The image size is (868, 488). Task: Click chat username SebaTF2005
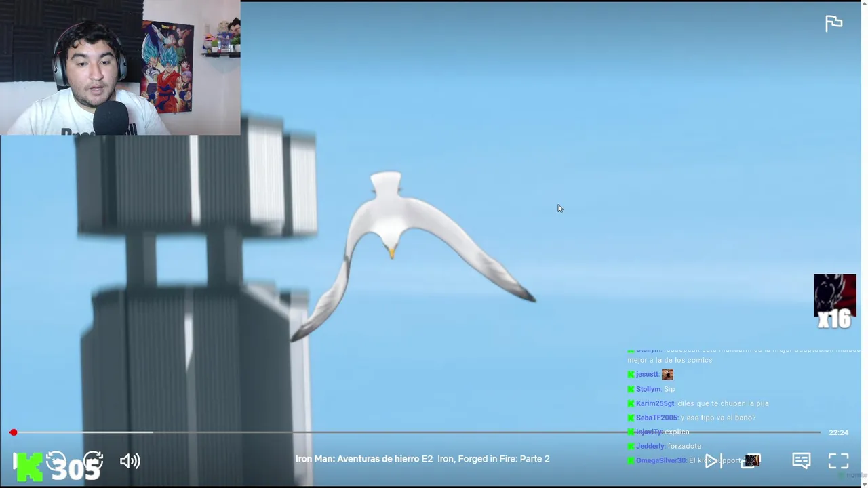[x=657, y=418]
